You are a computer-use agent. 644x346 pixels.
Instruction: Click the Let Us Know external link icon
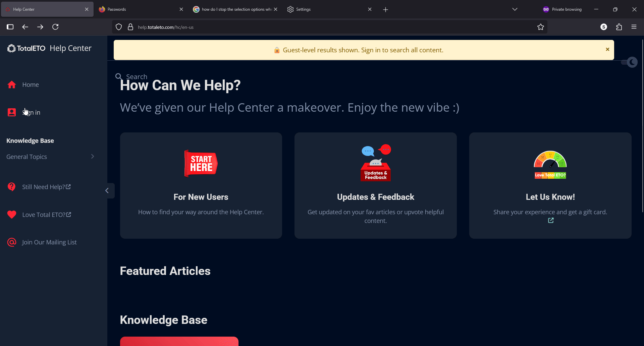pos(550,221)
